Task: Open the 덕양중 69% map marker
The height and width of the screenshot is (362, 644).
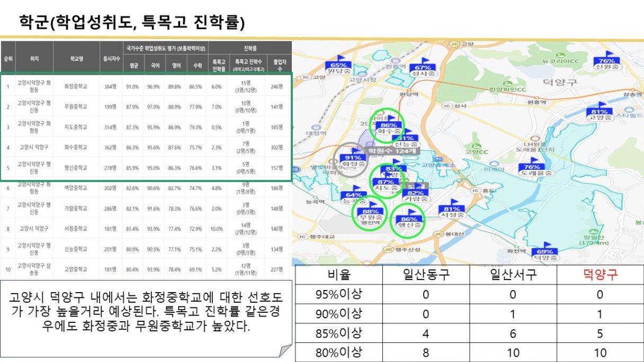Action: 545,252
